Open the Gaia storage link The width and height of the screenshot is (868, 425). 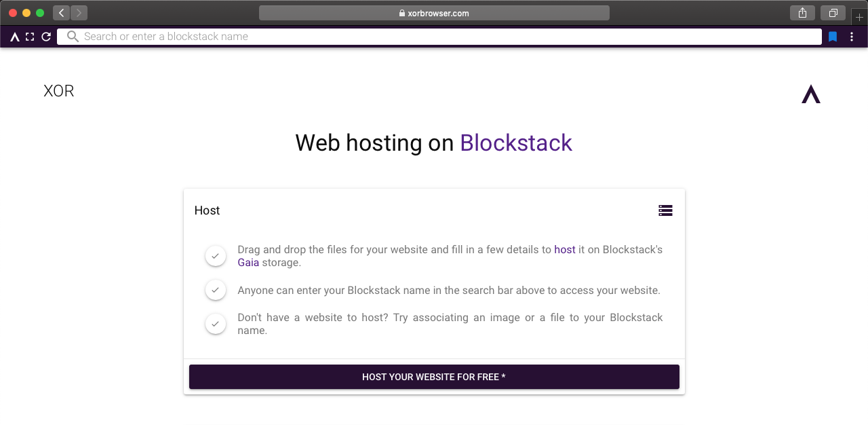pyautogui.click(x=248, y=263)
